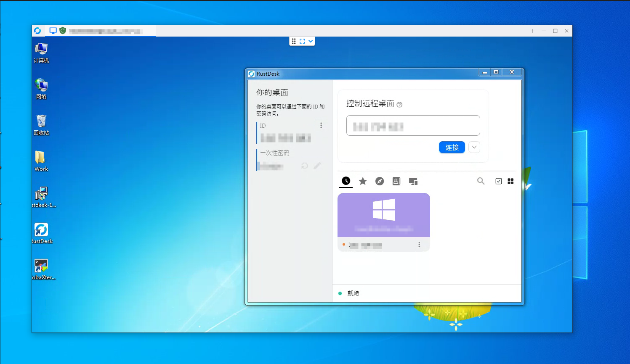
Task: Select the remote session tab monitor icon
Action: coord(53,31)
